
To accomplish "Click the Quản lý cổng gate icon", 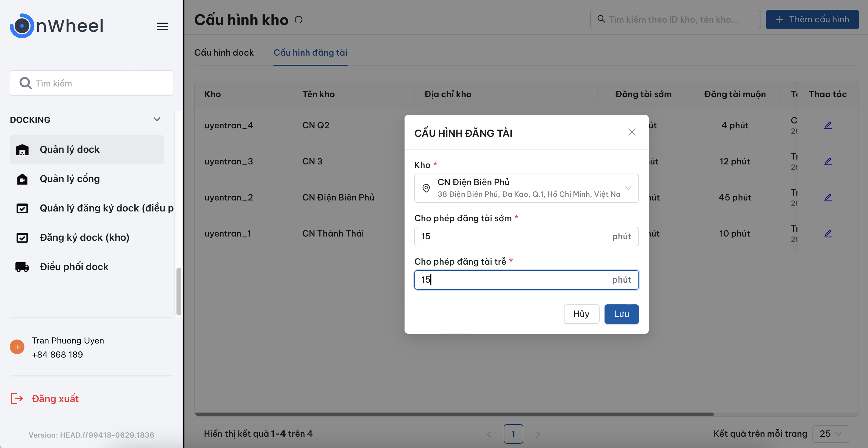I will click(x=22, y=179).
